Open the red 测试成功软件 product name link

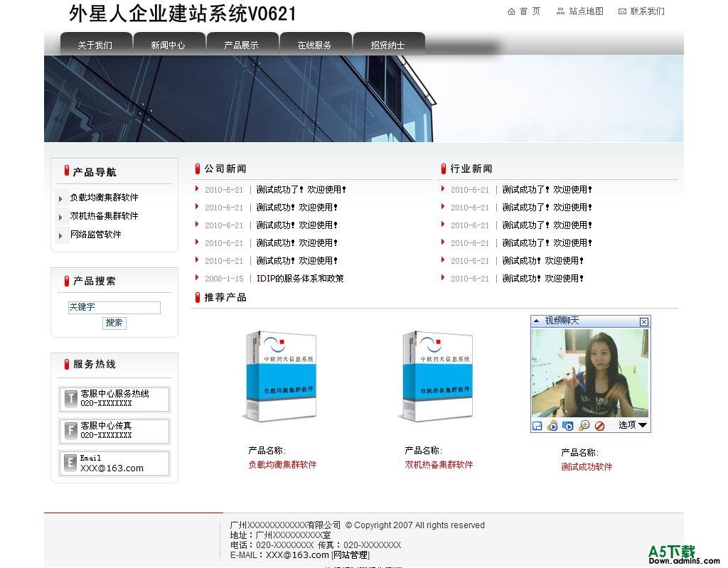587,467
